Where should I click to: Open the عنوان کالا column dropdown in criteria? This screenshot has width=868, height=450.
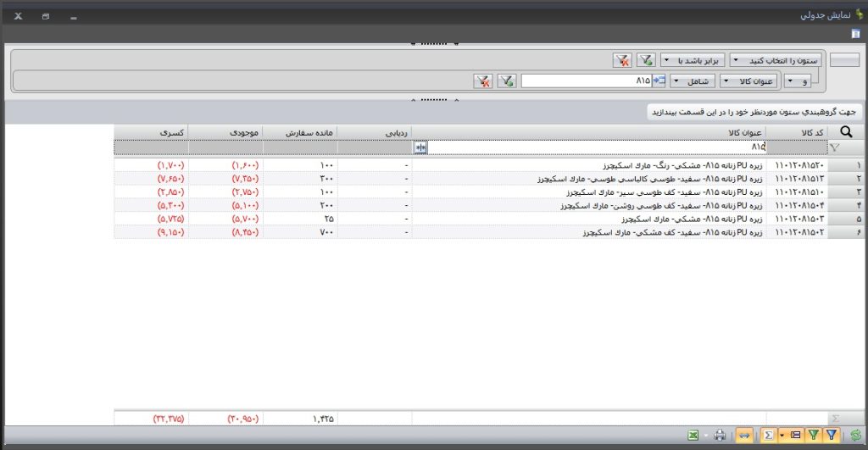[x=748, y=81]
